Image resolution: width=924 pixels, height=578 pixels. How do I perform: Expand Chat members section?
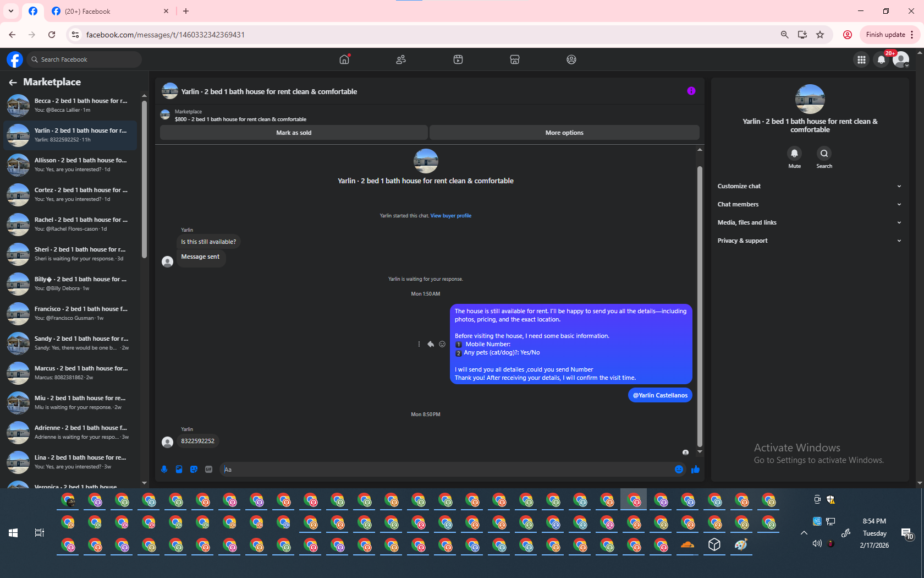pos(810,204)
